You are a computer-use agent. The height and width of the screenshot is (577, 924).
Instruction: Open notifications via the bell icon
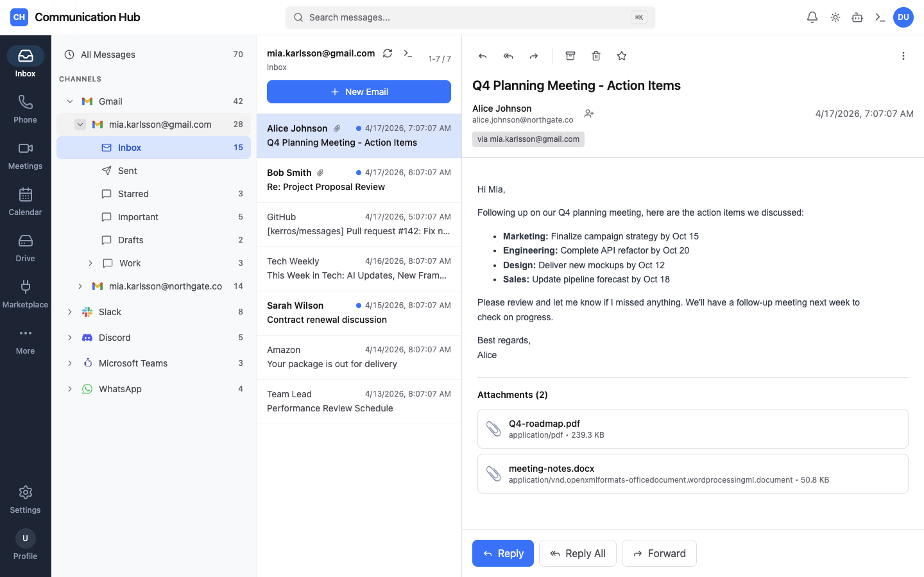[x=812, y=17]
